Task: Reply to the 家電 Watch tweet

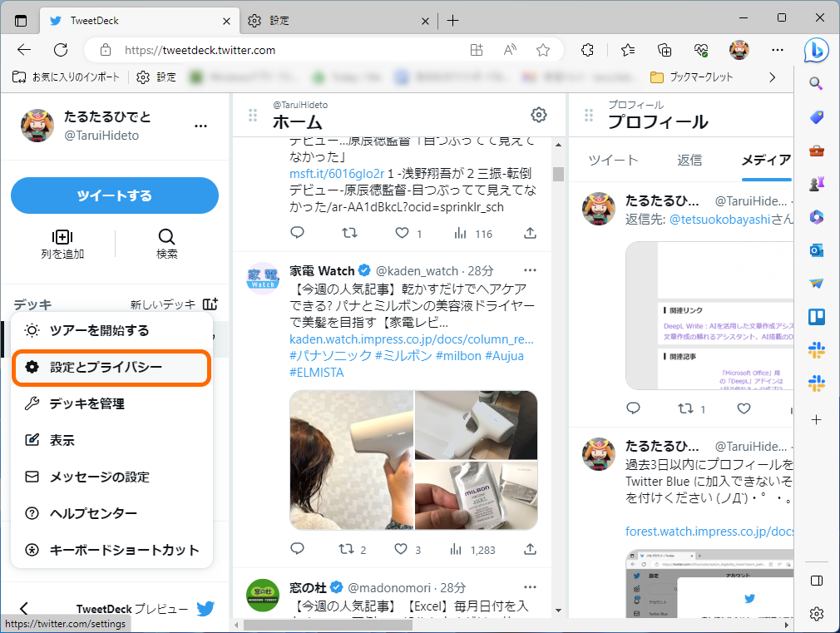Action: coord(297,548)
